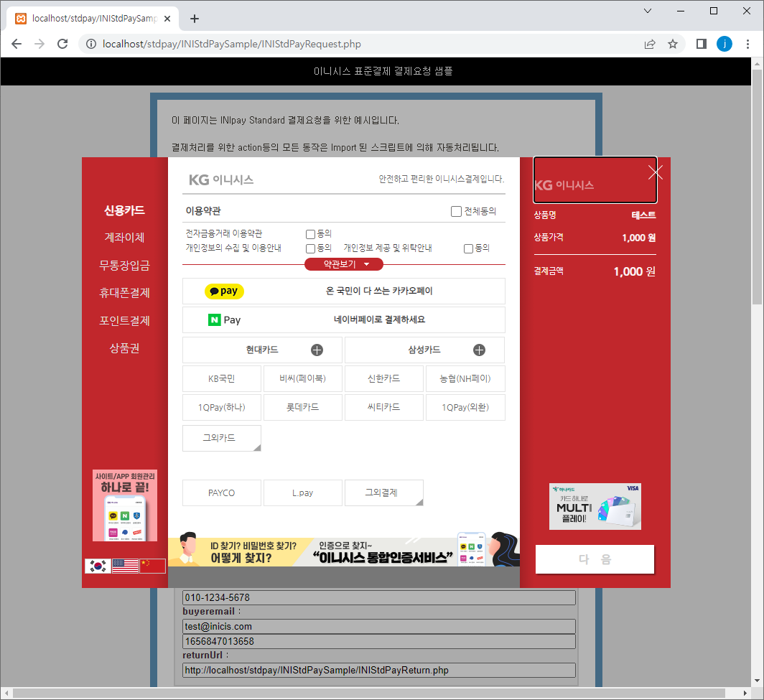Open the 하나카드 MULTI 플레이 ad banner
764x700 pixels.
pyautogui.click(x=595, y=506)
